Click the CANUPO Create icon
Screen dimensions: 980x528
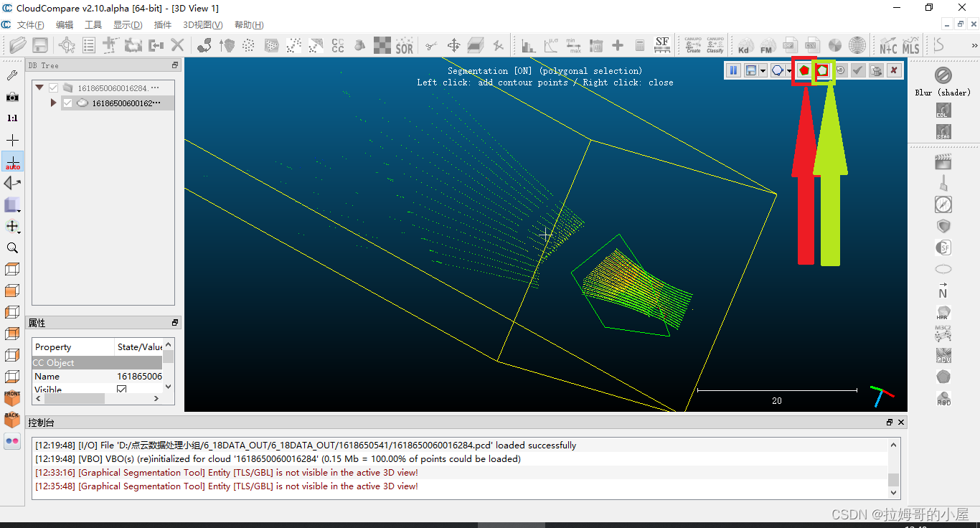693,45
